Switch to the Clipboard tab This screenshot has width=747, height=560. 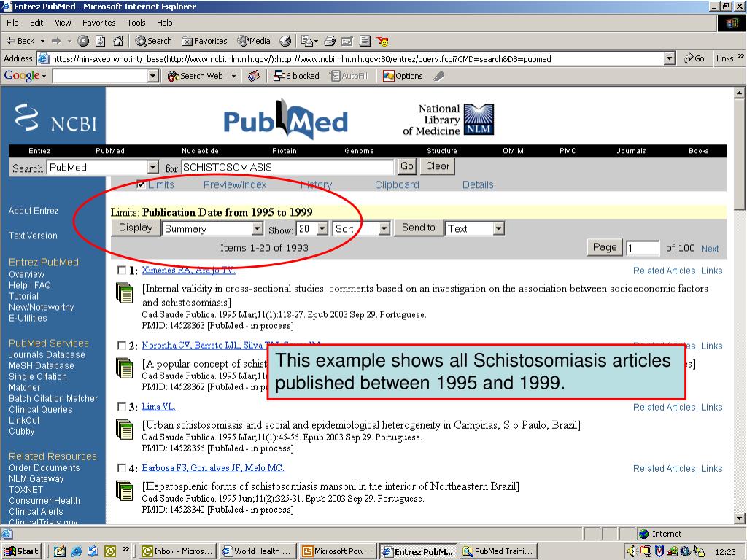397,184
